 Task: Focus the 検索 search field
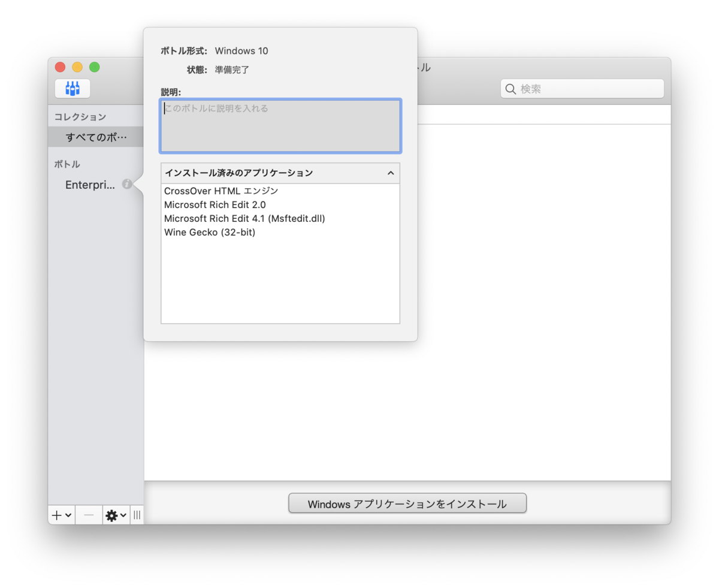(582, 89)
